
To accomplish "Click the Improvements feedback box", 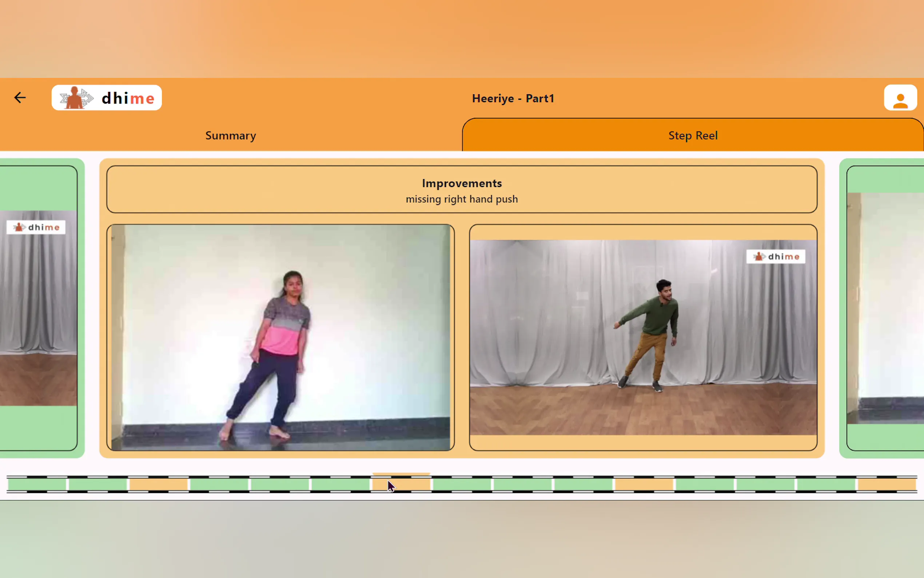I will point(461,190).
